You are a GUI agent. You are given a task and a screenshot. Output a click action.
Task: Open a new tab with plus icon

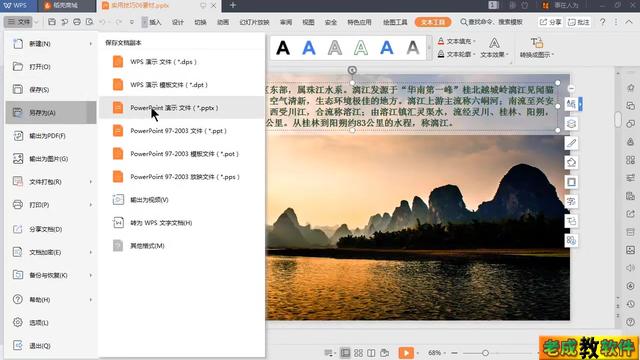(x=233, y=5)
